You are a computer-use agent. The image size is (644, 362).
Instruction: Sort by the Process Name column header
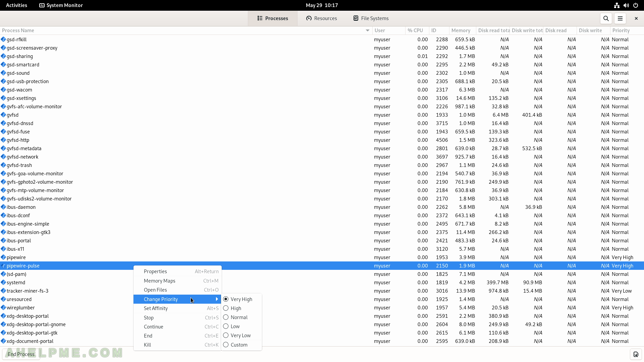(x=186, y=31)
